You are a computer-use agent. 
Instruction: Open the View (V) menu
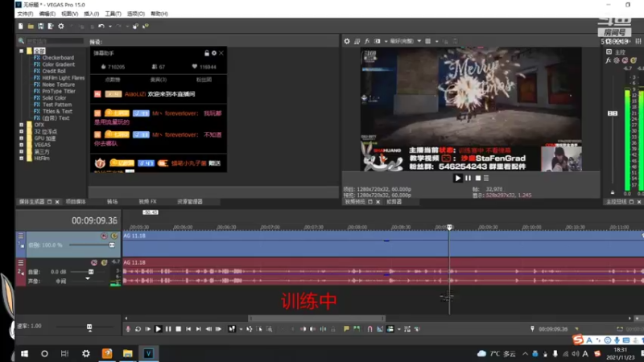[x=69, y=14]
